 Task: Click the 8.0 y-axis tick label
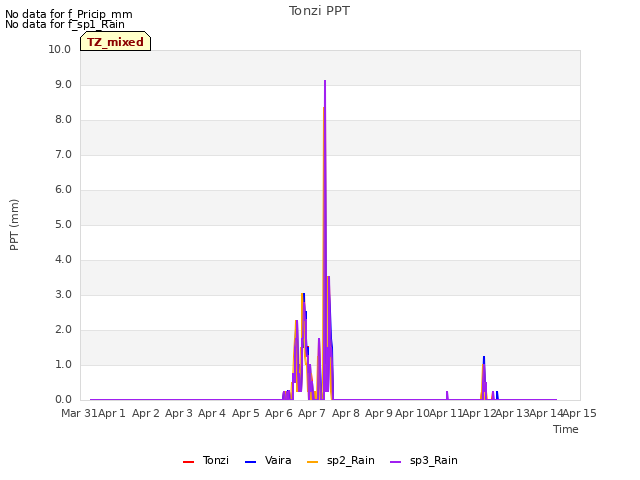click(x=63, y=120)
